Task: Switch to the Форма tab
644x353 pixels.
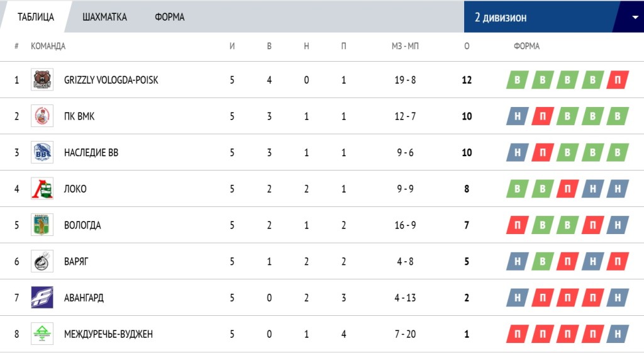Action: [169, 17]
